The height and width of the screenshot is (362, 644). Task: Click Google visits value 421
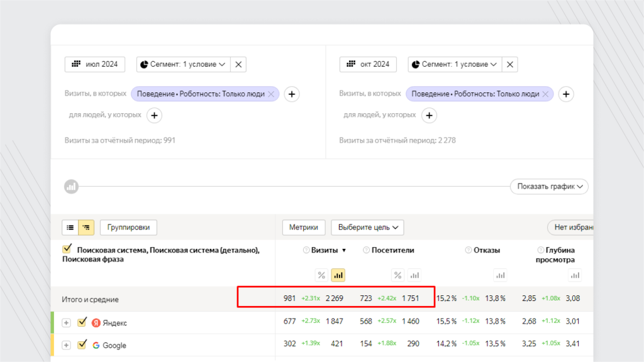coord(337,344)
